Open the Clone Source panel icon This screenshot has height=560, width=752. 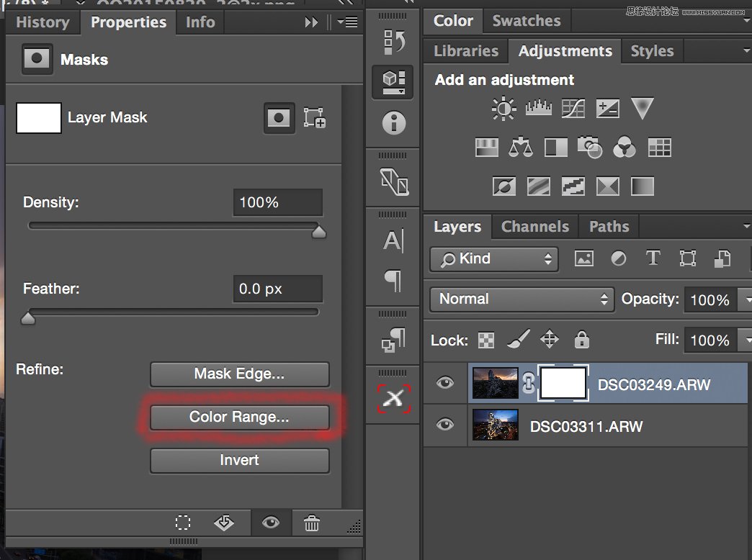[x=394, y=181]
